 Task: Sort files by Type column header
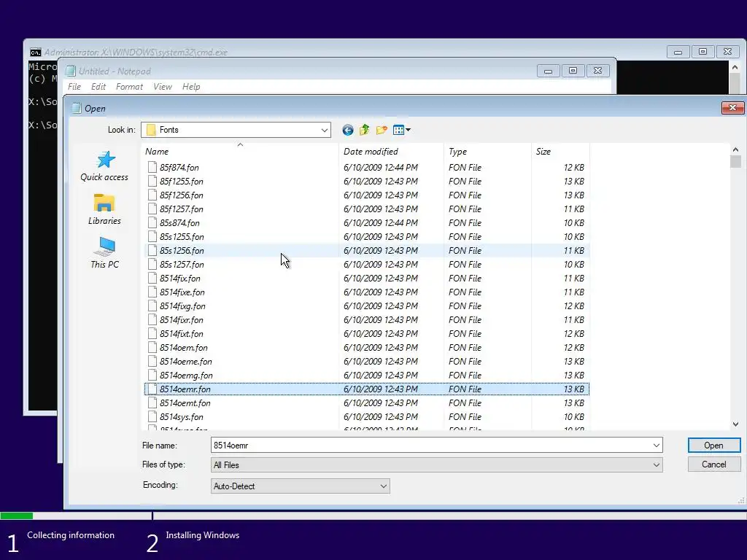pos(487,152)
